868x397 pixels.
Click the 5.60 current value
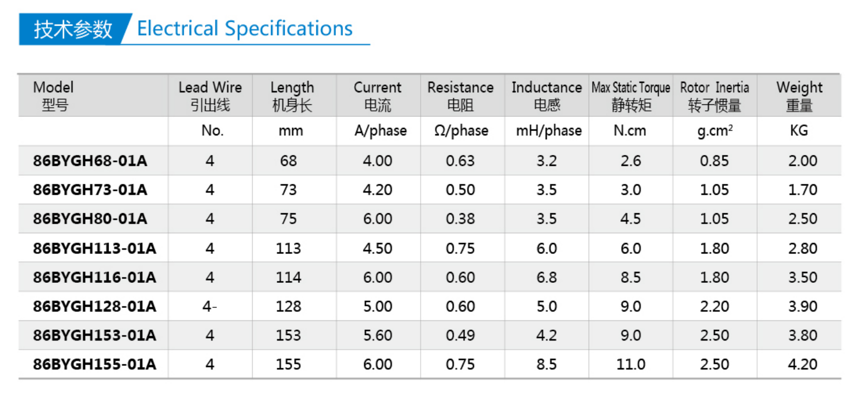point(377,335)
